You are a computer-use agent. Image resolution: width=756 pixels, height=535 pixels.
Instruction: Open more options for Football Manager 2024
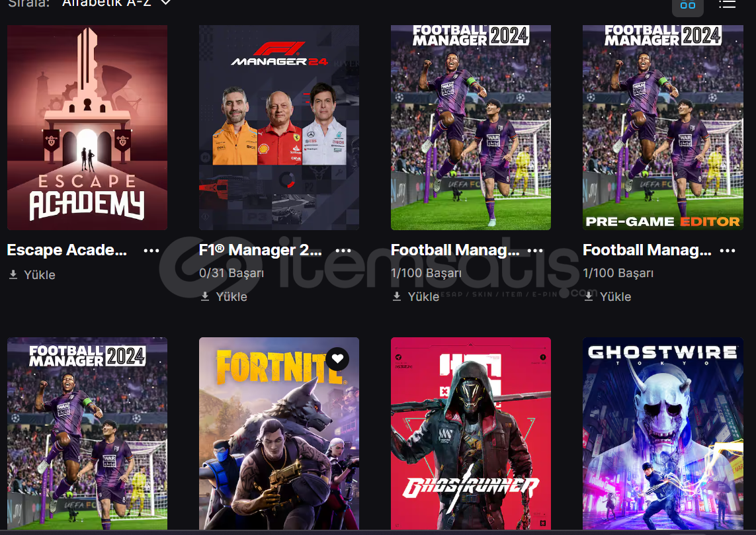(x=535, y=251)
